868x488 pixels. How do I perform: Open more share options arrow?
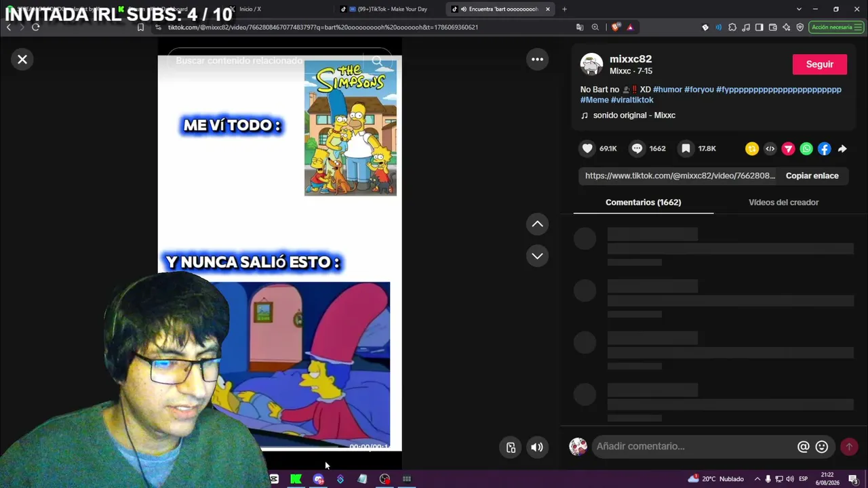[x=842, y=148]
